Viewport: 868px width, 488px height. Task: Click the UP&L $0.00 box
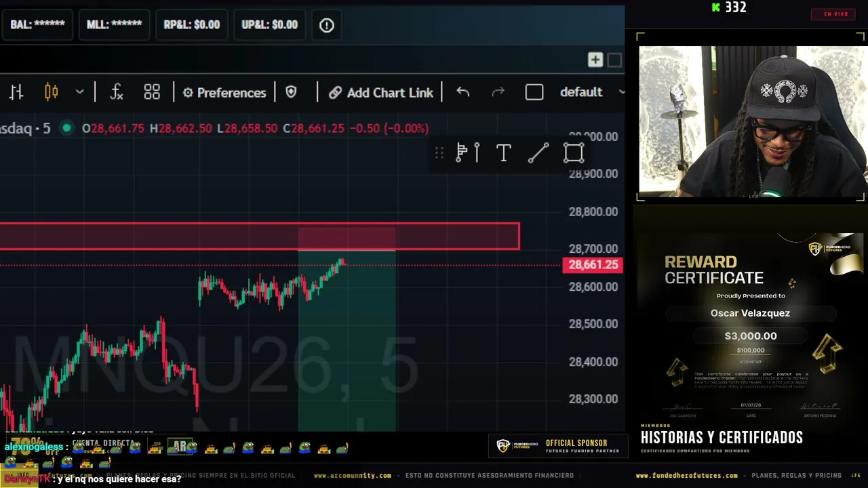point(269,24)
